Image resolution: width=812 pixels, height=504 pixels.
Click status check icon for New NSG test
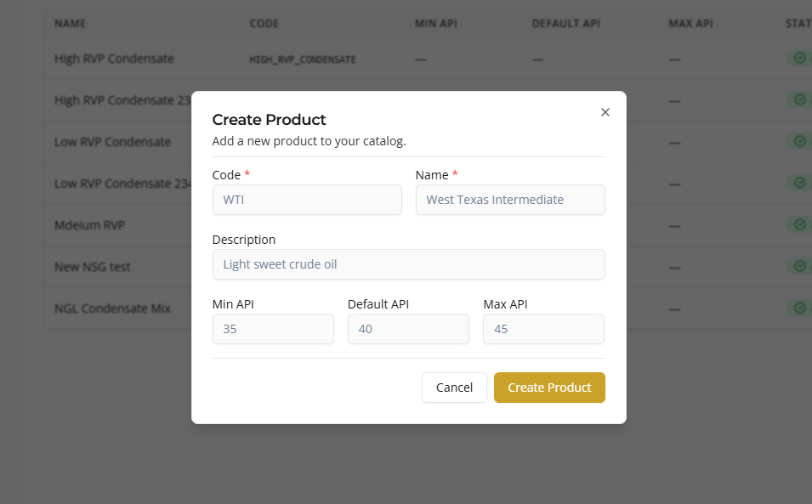point(800,266)
